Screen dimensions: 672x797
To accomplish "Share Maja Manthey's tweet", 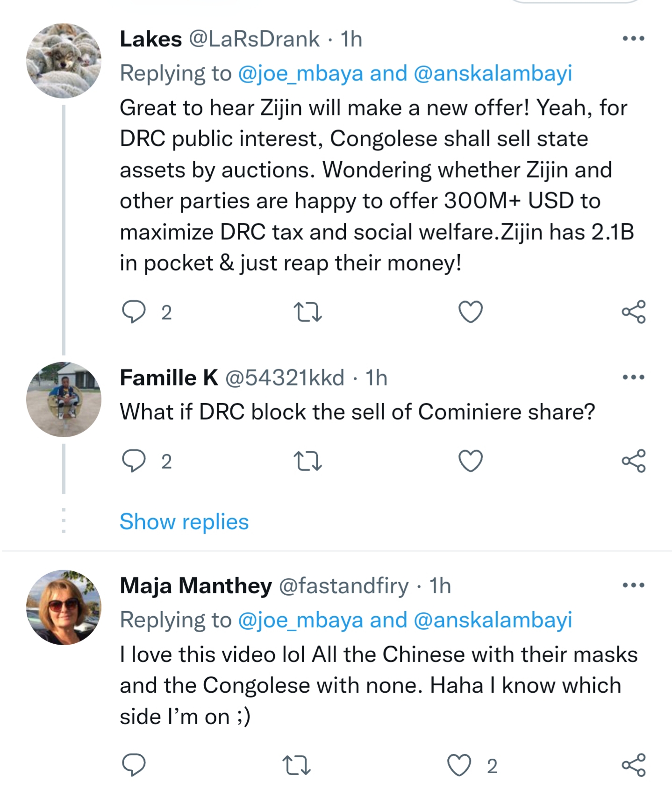I will click(633, 765).
